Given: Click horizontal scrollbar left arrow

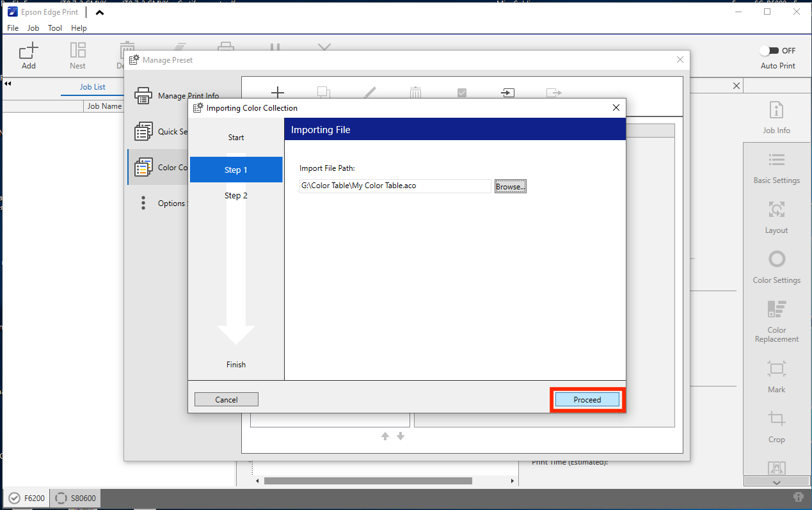Looking at the screenshot, I should (257, 481).
